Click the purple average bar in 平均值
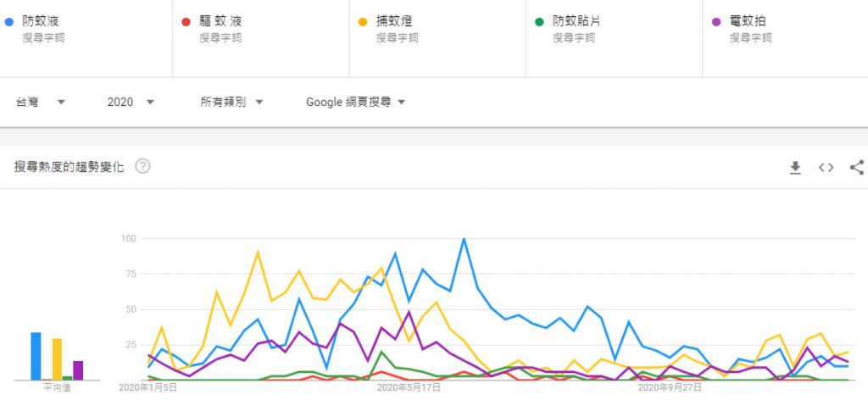The image size is (868, 400). (78, 369)
